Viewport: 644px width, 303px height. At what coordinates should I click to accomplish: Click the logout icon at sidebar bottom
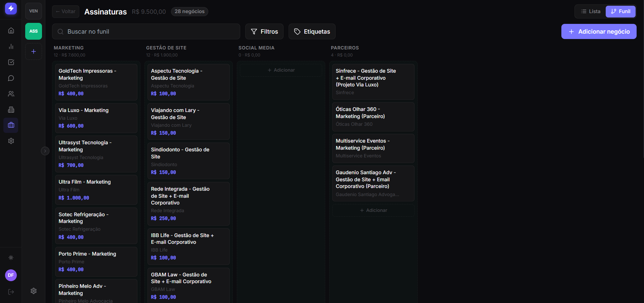pyautogui.click(x=11, y=292)
